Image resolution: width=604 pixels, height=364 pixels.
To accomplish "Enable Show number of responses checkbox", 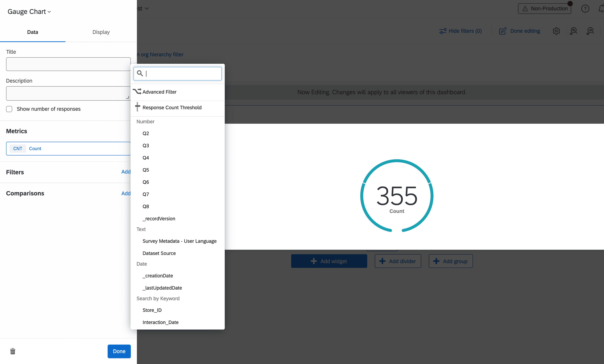I will [x=9, y=109].
